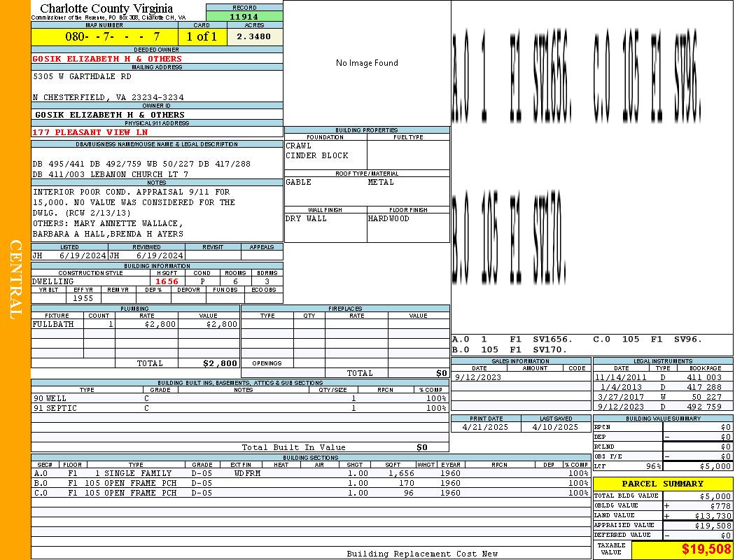735x560 pixels.
Task: Click the foundation value CINDER BLOCK
Action: coord(317,155)
